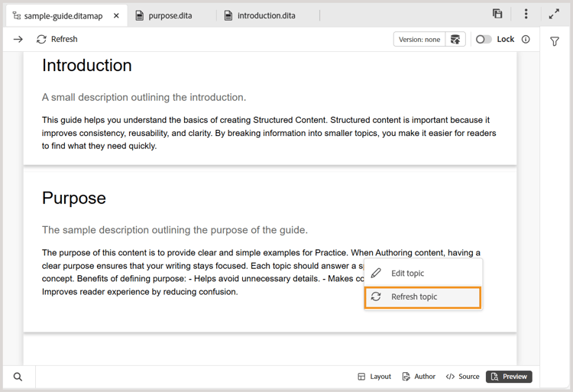Switch to Source view
Screen dimensions: 573x392
pos(463,377)
